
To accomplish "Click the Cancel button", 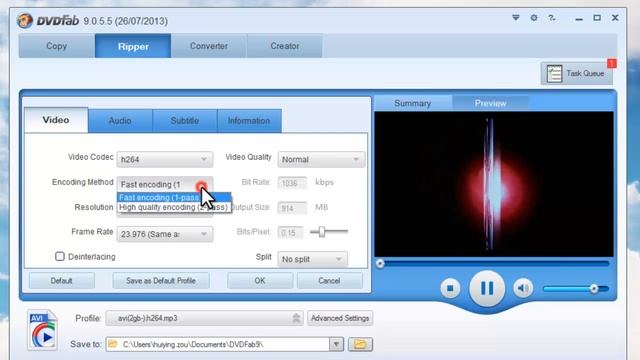I will pos(329,281).
